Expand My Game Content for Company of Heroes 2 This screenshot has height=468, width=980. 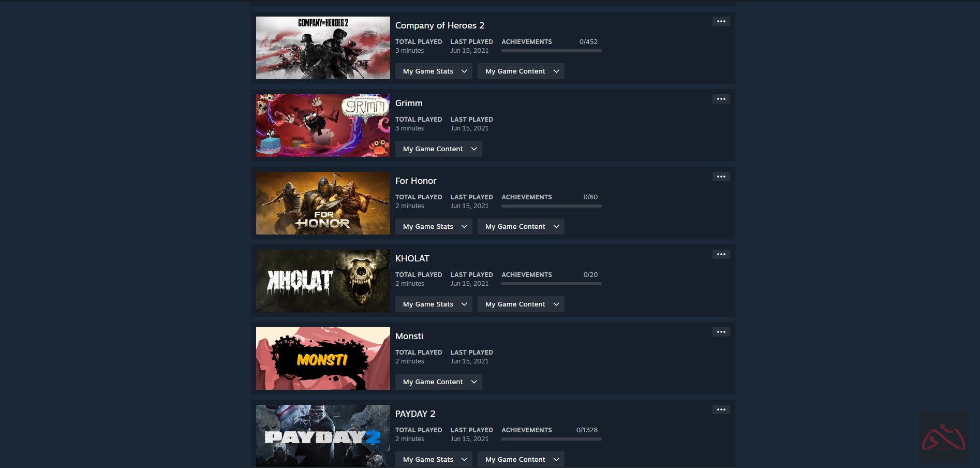521,71
